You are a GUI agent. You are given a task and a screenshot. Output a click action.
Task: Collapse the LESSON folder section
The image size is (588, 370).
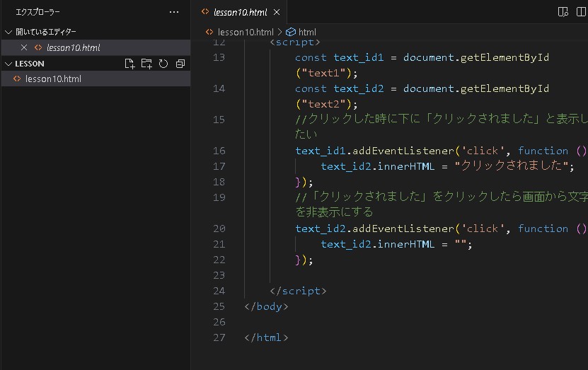click(8, 64)
